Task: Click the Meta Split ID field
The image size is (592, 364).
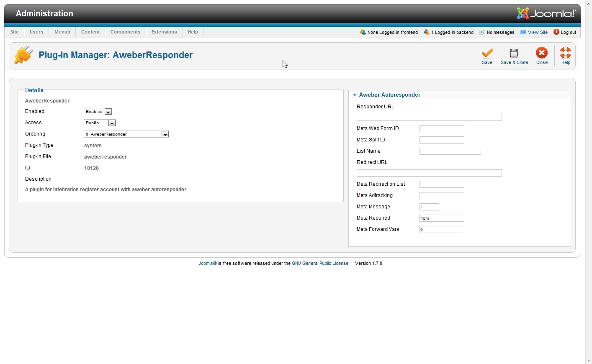Action: pos(442,140)
